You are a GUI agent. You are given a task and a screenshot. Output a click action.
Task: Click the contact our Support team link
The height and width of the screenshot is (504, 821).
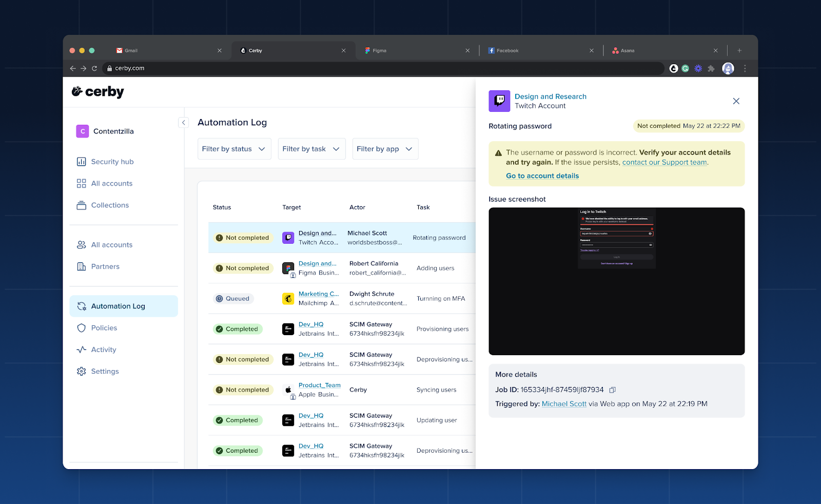tap(665, 162)
